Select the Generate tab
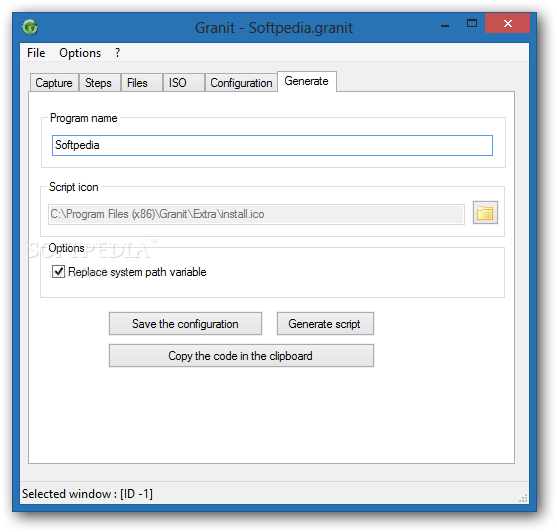This screenshot has height=532, width=557. [307, 81]
